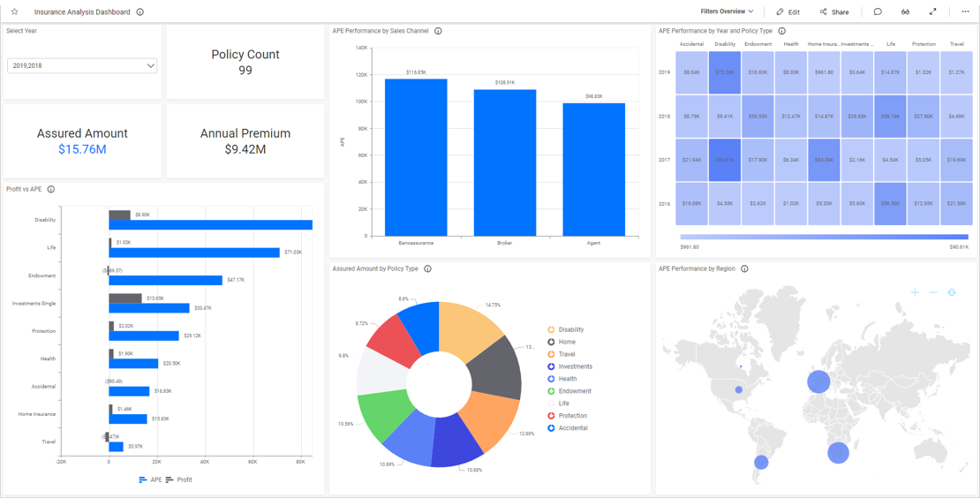Screen dimensions: 980x498
Task: Open the comments speech bubble icon
Action: (x=878, y=12)
